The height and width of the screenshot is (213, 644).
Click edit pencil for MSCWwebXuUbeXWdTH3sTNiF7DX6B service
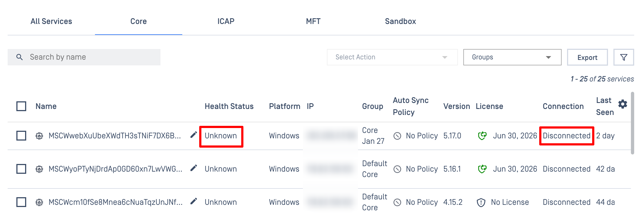coord(193,135)
